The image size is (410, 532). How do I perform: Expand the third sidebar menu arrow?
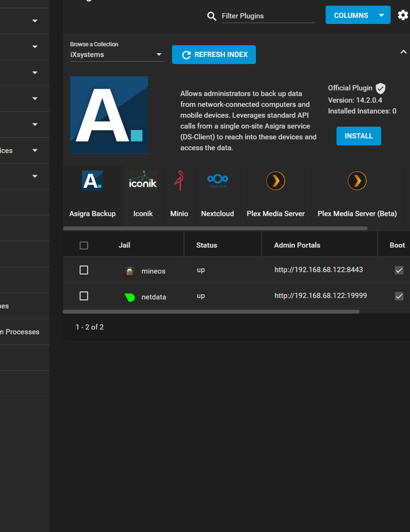pyautogui.click(x=35, y=73)
